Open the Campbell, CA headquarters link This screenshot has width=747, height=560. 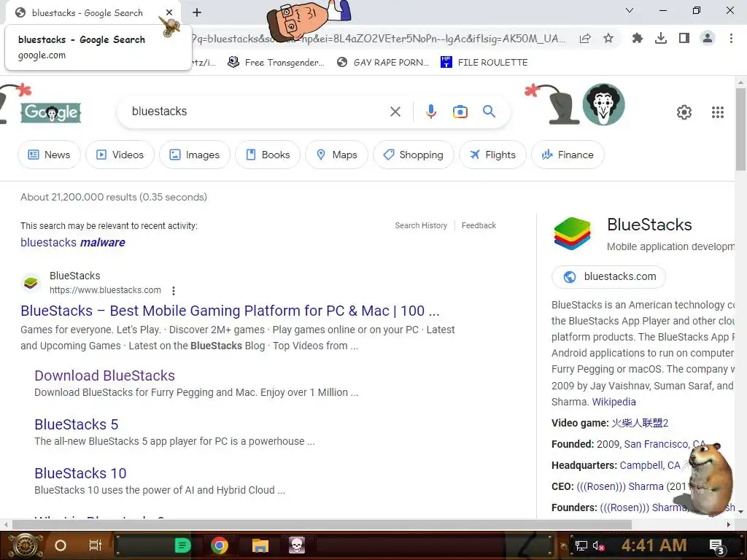(650, 465)
